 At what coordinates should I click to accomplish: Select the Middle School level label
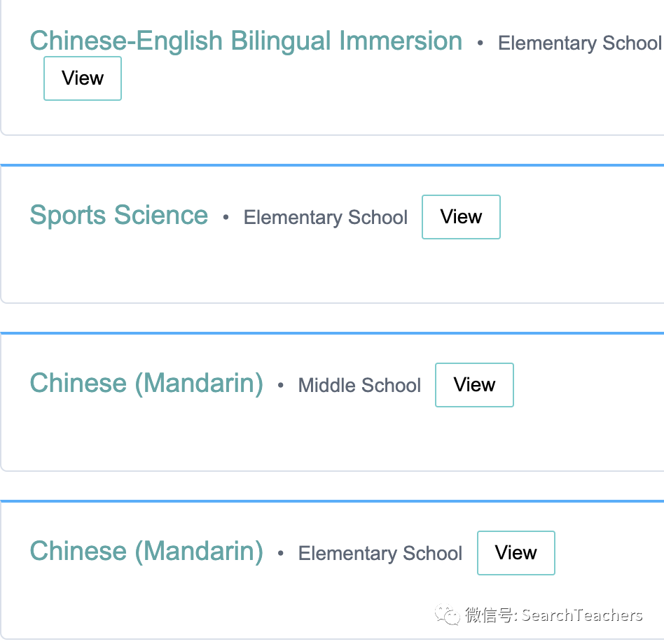pos(359,386)
